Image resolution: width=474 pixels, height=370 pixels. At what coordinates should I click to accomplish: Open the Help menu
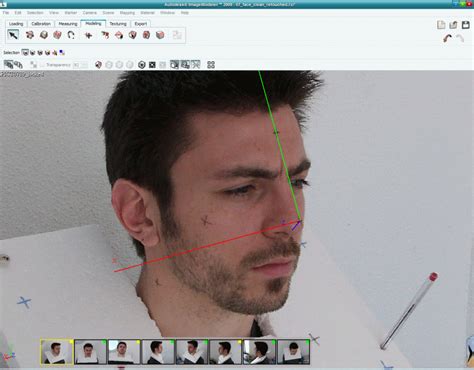(x=185, y=13)
